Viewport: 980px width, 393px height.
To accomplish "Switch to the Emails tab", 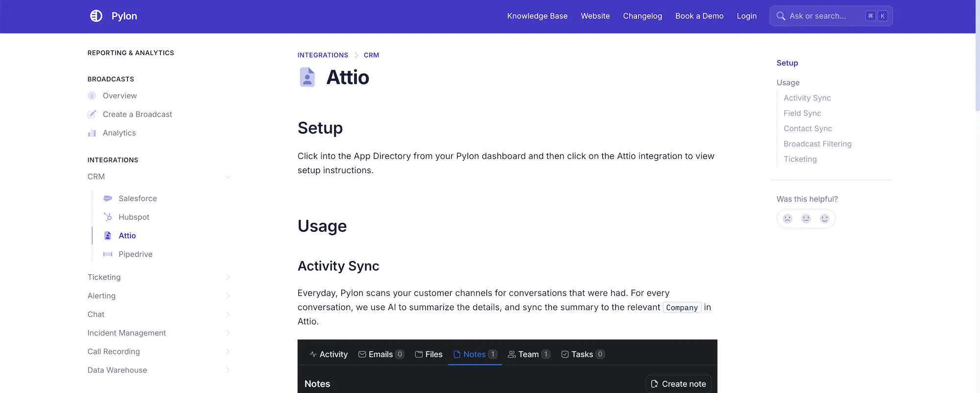I will click(x=381, y=354).
